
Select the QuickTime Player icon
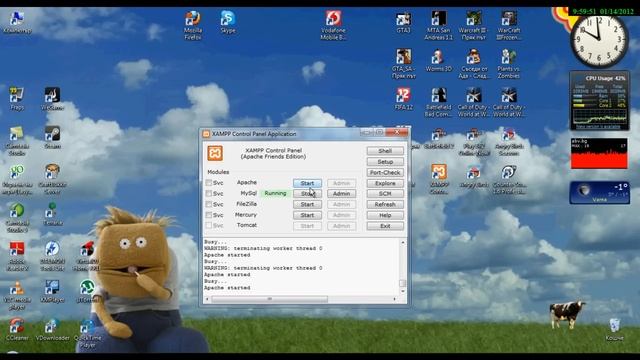87,333
